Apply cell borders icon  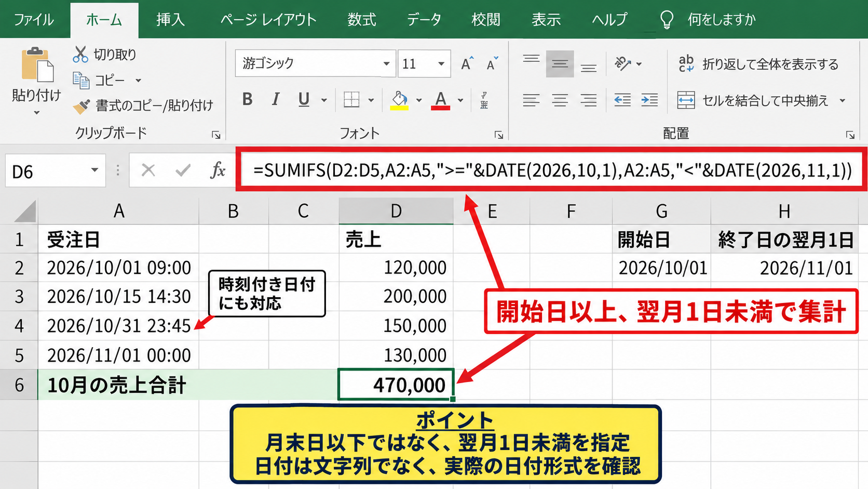point(351,99)
